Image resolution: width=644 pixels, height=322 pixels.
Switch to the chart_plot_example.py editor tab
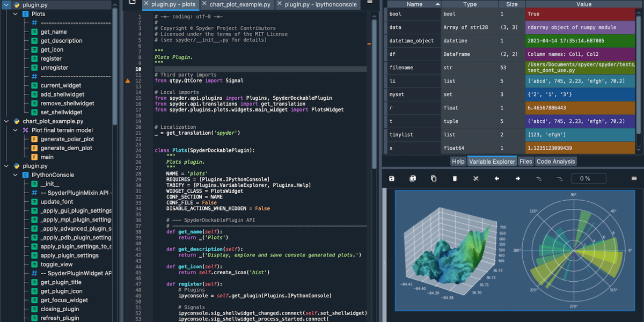239,4
